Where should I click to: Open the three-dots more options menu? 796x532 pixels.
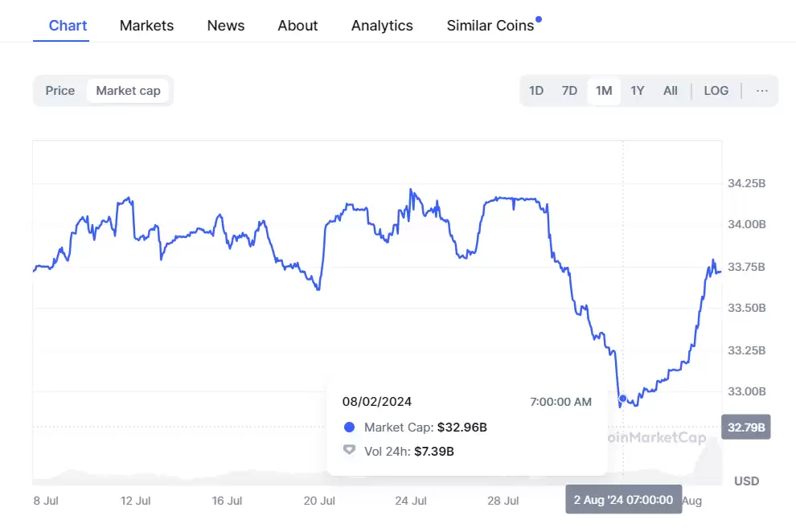761,91
